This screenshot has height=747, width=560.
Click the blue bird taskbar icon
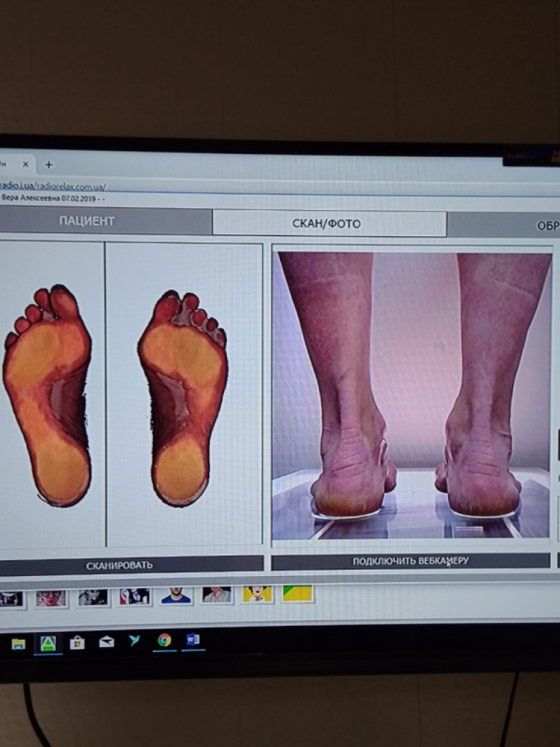(x=135, y=641)
